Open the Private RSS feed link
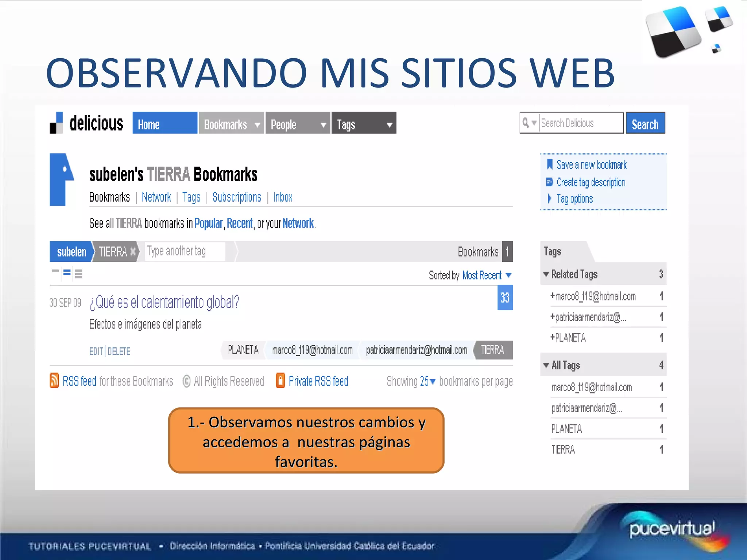This screenshot has height=560, width=747. [x=318, y=381]
